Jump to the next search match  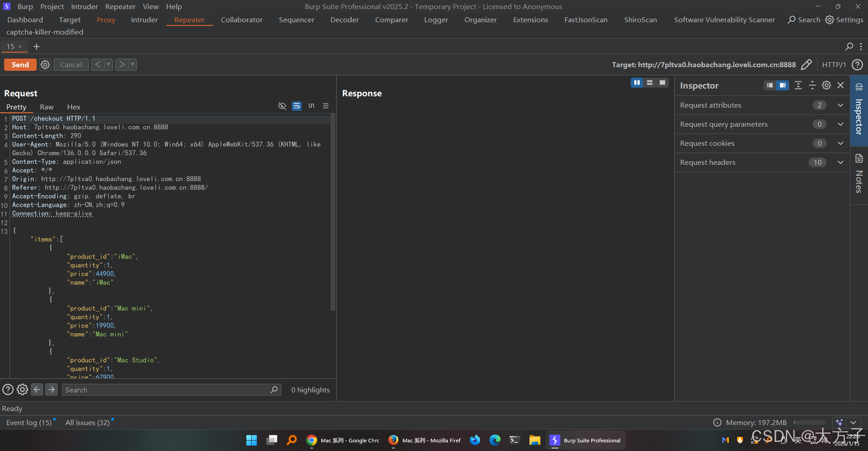(52, 390)
